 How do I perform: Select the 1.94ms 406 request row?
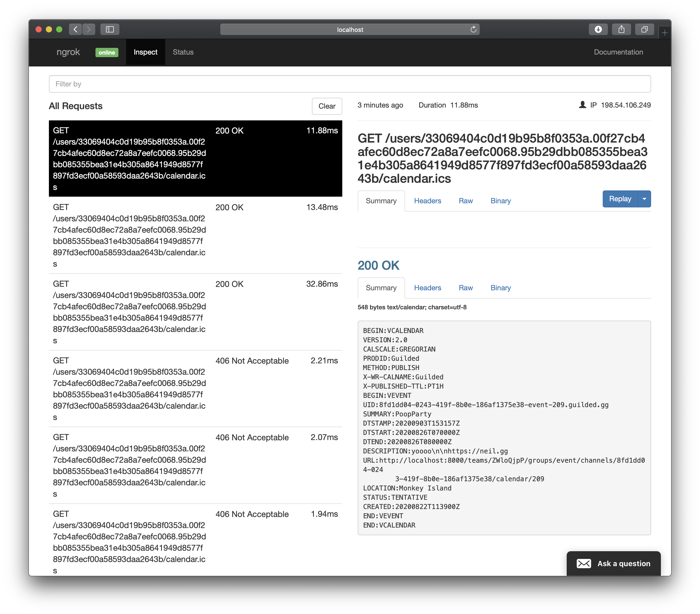click(x=195, y=540)
